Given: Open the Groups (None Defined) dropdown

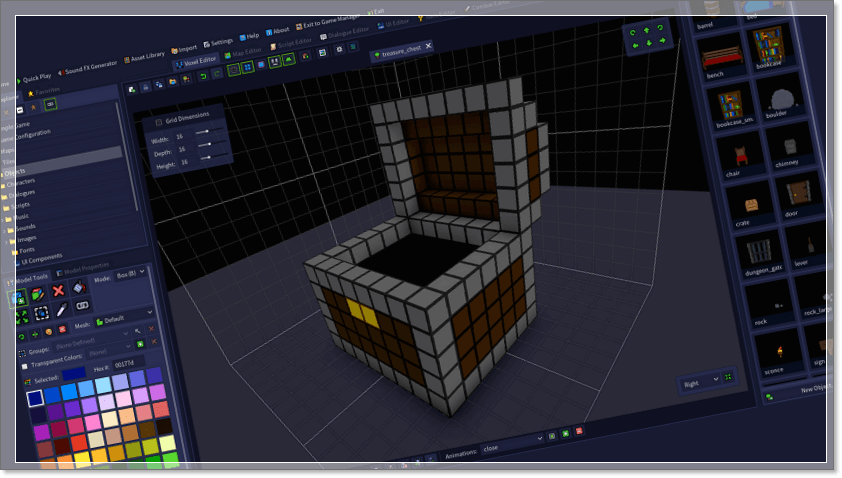Looking at the screenshot, I should coord(91,339).
